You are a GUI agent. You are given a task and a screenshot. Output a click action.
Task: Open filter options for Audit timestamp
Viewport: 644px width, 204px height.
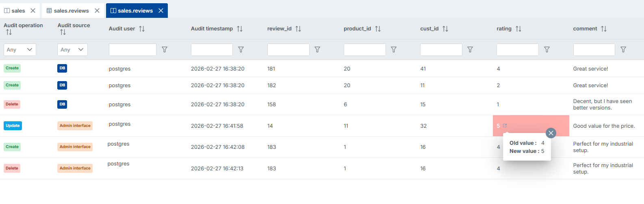241,49
